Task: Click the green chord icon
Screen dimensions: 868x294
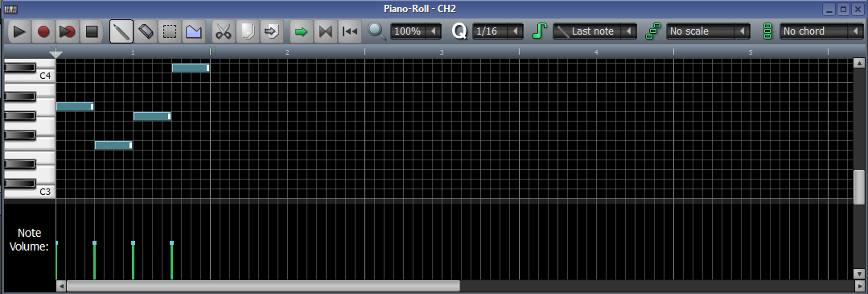Action: 767,31
